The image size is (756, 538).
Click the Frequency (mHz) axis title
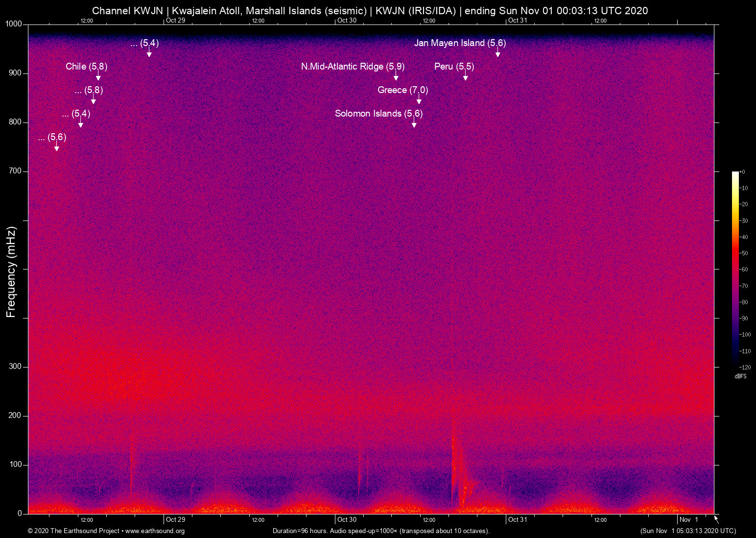[x=11, y=272]
